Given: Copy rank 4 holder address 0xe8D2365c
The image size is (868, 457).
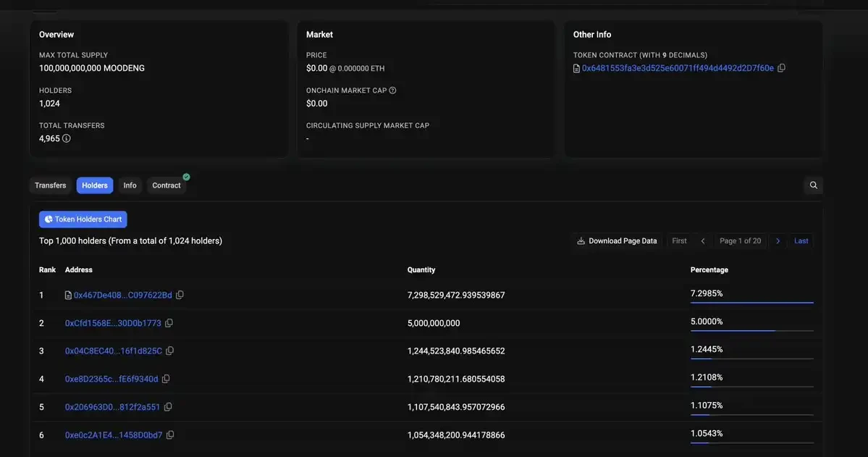Looking at the screenshot, I should (166, 379).
